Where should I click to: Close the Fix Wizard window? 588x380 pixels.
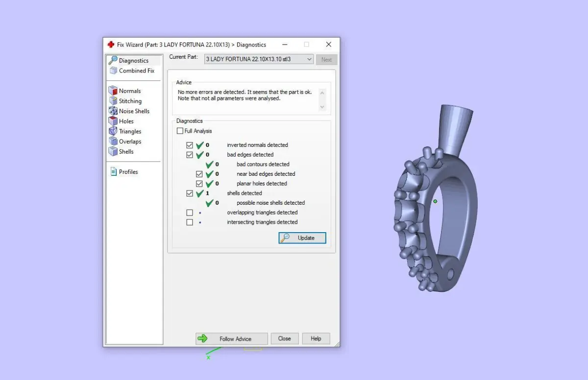[329, 45]
